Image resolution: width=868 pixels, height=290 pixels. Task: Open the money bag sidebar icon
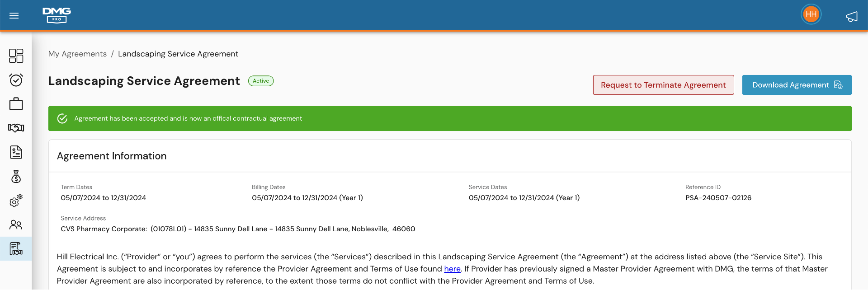tap(16, 176)
